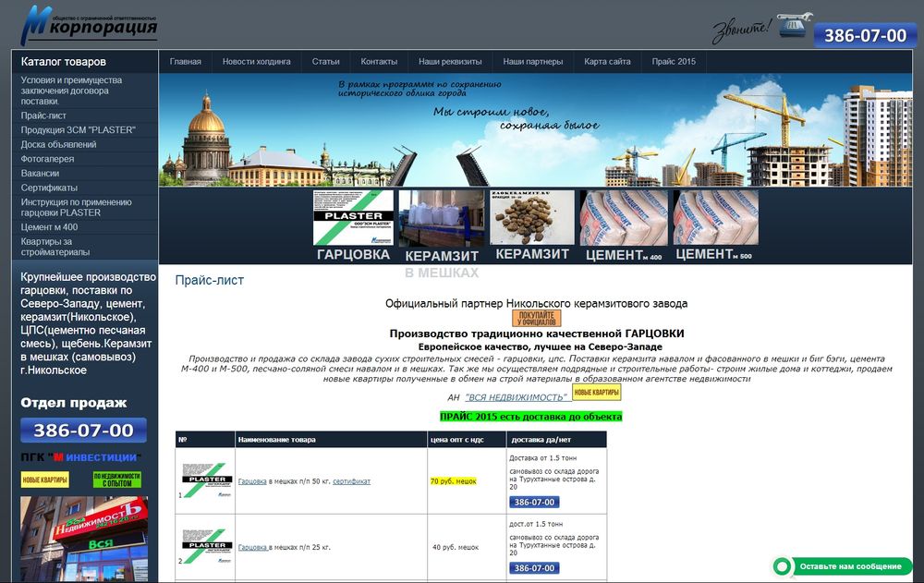Click the ЦЕМЕНТ м 500 thumbnail
The width and height of the screenshot is (924, 583).
coord(715,217)
